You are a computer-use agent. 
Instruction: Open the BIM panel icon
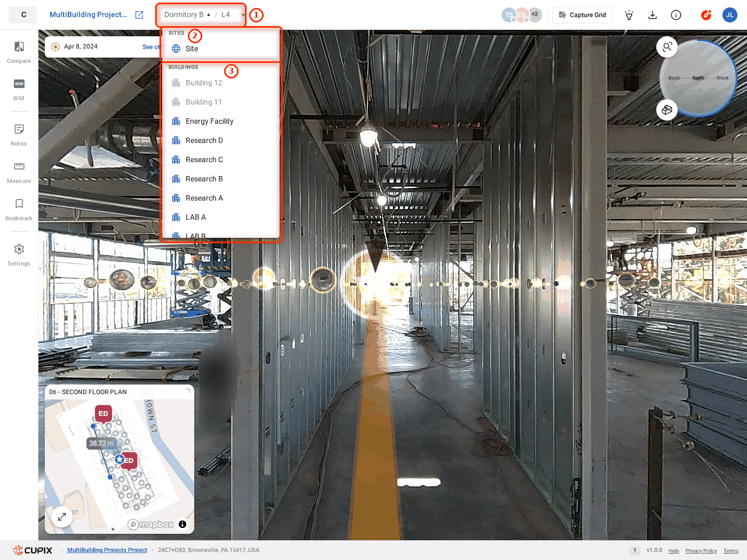point(19,90)
